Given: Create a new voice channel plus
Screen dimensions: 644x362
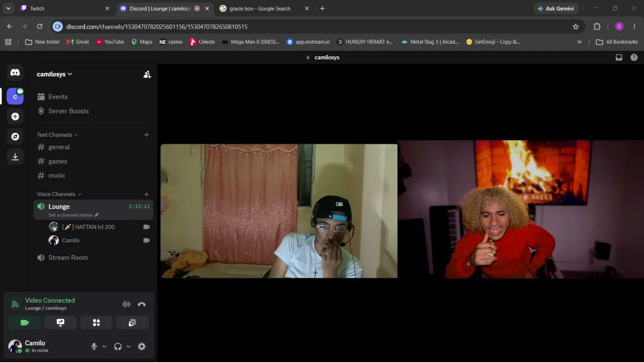Looking at the screenshot, I should click(x=146, y=194).
